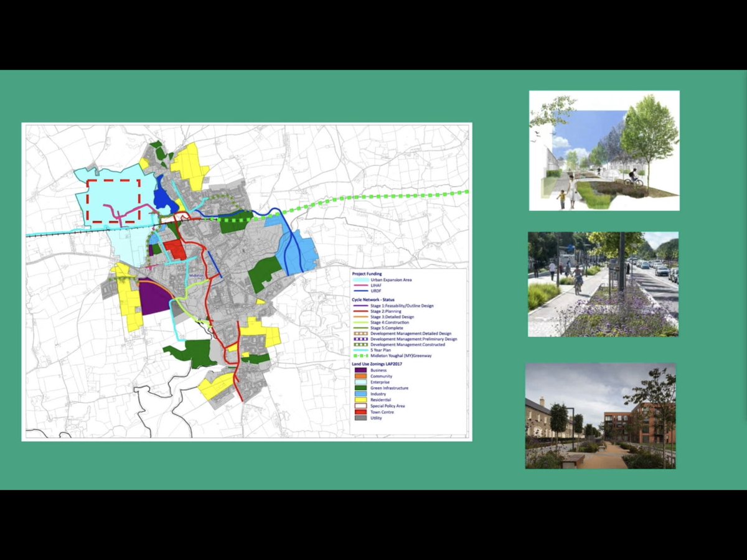Select the photo of brick apartments and pathway
Image resolution: width=747 pixels, height=560 pixels.
(x=600, y=416)
